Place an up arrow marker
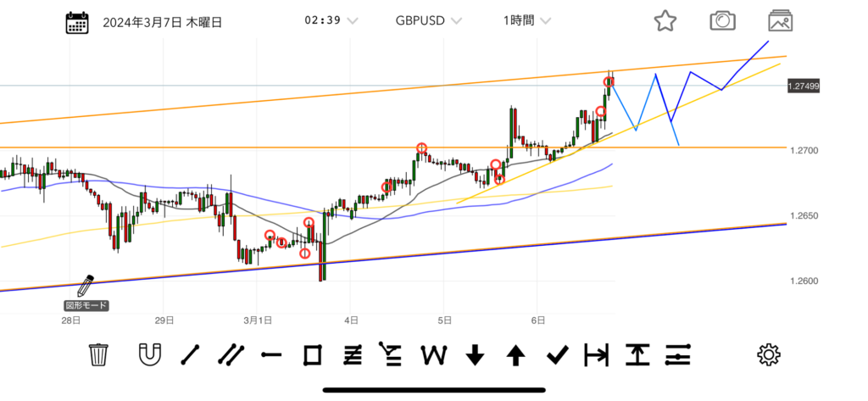This screenshot has width=868, height=401. pos(515,354)
